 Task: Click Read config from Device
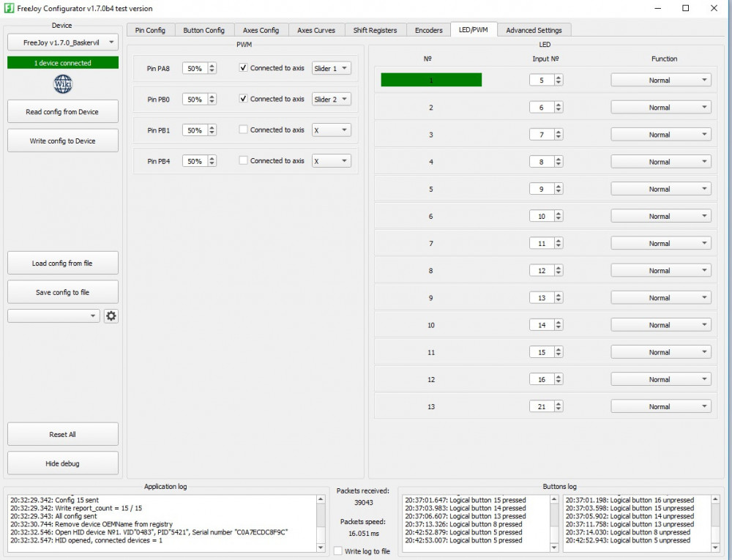pyautogui.click(x=62, y=111)
